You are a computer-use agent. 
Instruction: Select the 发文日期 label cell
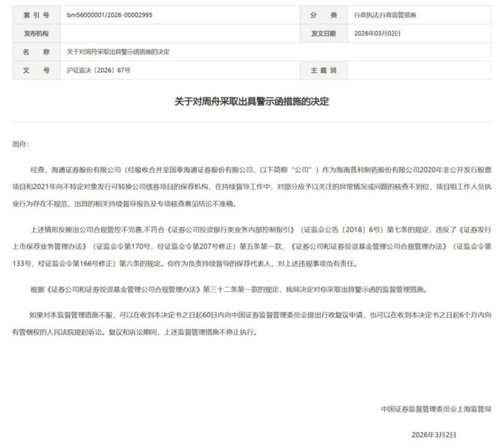coord(323,34)
